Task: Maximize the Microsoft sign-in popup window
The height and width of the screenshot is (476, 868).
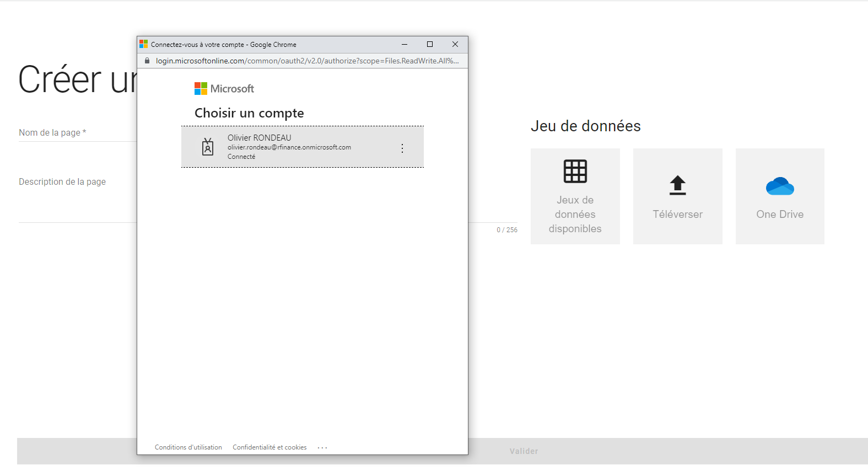Action: pyautogui.click(x=430, y=44)
